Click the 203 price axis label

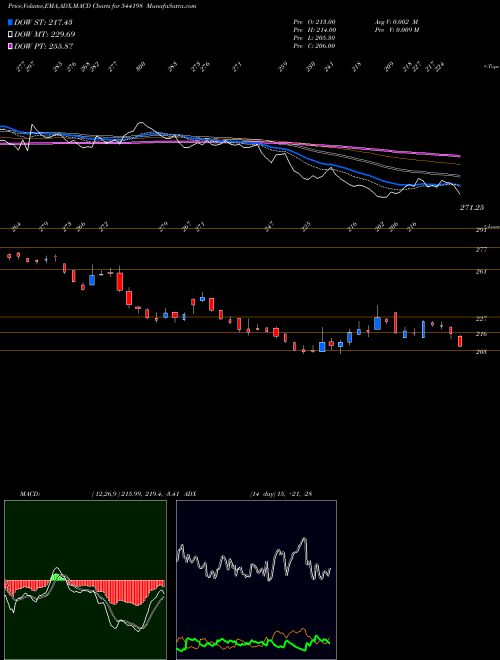coord(481,352)
